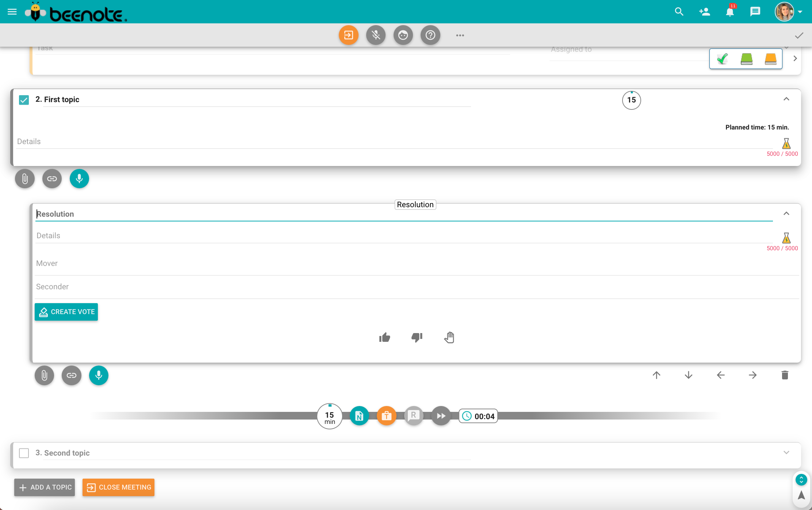Collapse the Resolution card
812x510 pixels.
click(786, 214)
